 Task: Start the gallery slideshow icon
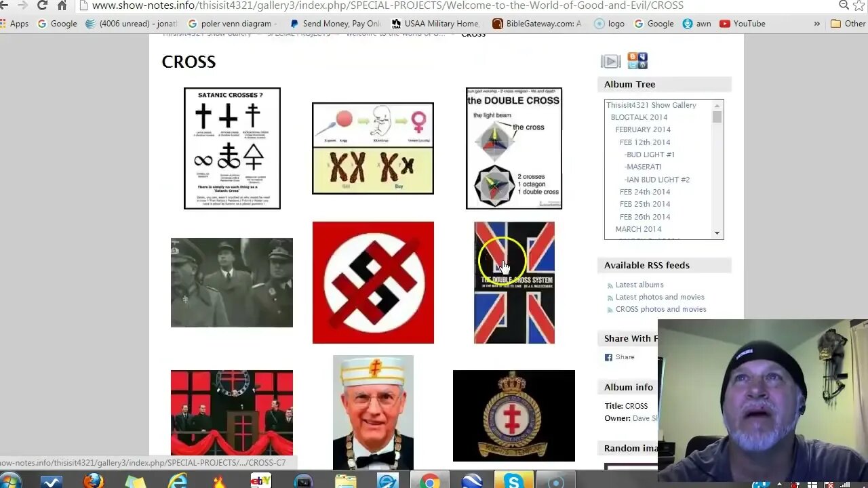(x=610, y=62)
